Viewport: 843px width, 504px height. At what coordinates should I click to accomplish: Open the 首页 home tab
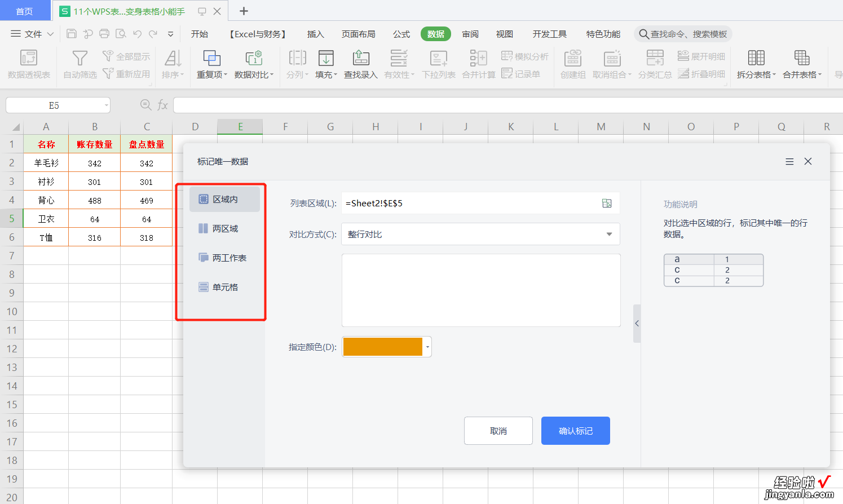coord(24,11)
